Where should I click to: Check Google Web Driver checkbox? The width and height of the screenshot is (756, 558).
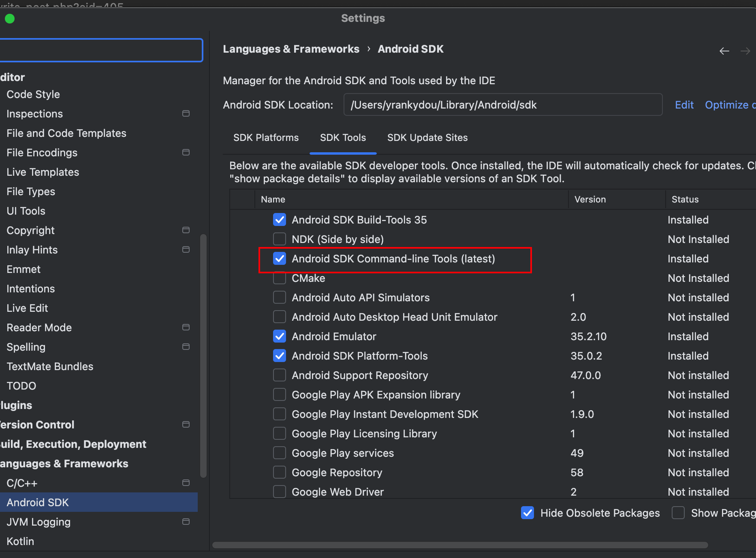pyautogui.click(x=280, y=492)
